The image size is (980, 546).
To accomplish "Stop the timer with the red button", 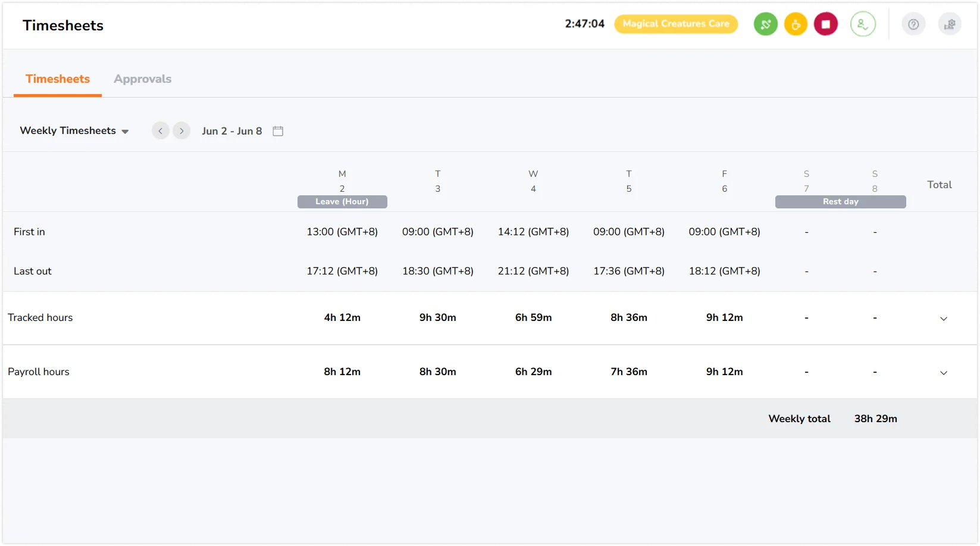I will click(825, 24).
